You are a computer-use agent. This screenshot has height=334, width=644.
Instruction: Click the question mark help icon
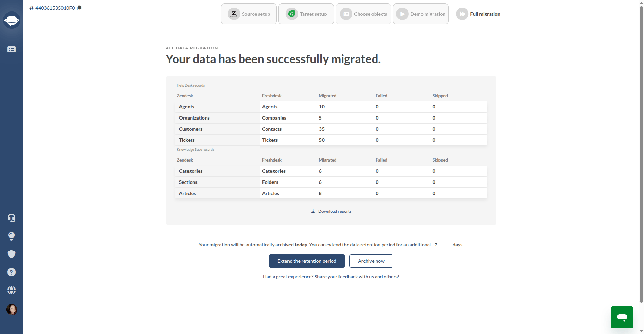(x=11, y=272)
